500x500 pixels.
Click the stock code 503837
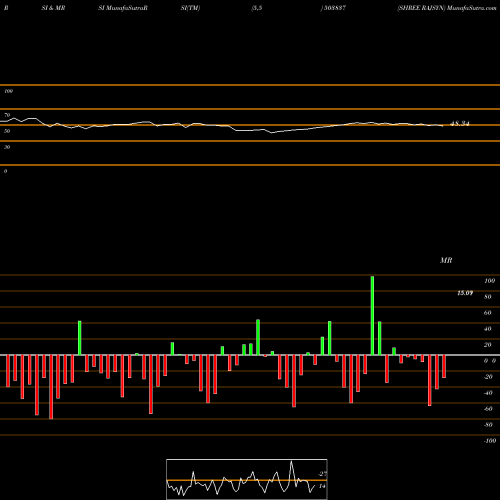[334, 8]
